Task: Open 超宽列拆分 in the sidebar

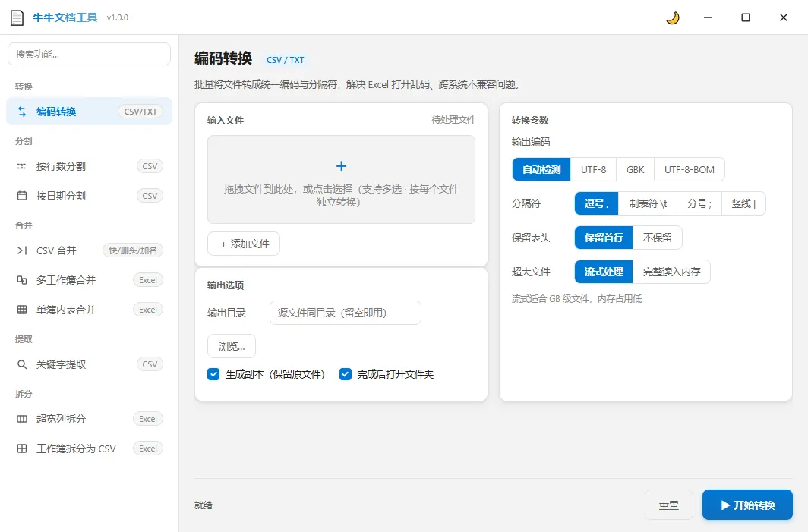Action: click(89, 419)
